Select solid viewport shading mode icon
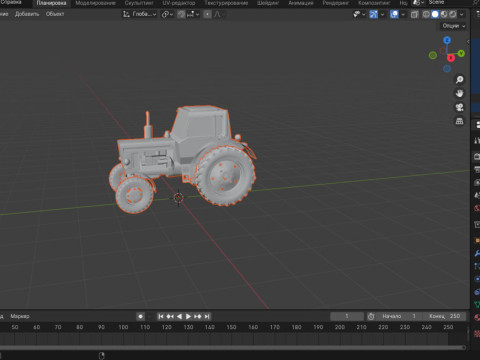Viewport: 480px width, 360px height. pyautogui.click(x=435, y=14)
